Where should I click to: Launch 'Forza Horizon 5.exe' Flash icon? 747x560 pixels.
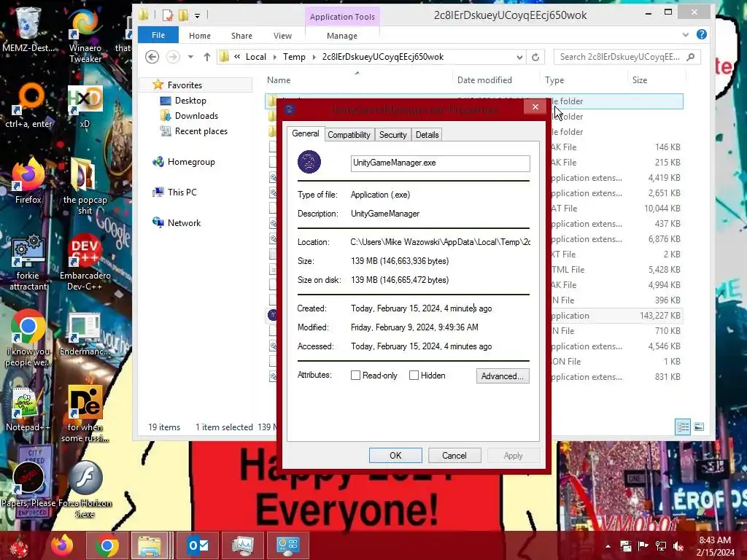click(x=85, y=489)
